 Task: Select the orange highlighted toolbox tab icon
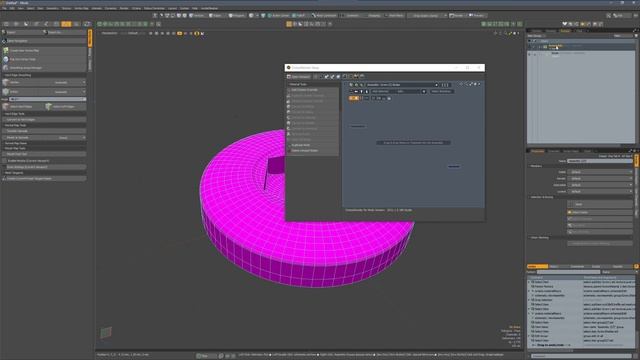point(66,24)
